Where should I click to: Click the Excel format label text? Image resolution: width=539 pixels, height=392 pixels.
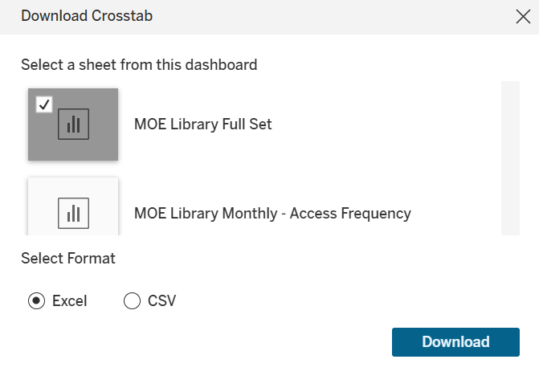point(70,301)
